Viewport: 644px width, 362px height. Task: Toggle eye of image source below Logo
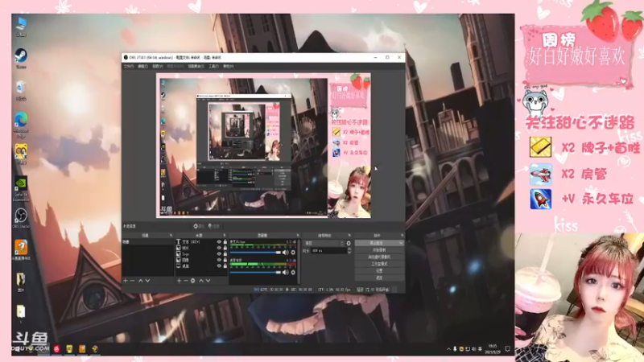coord(219,260)
